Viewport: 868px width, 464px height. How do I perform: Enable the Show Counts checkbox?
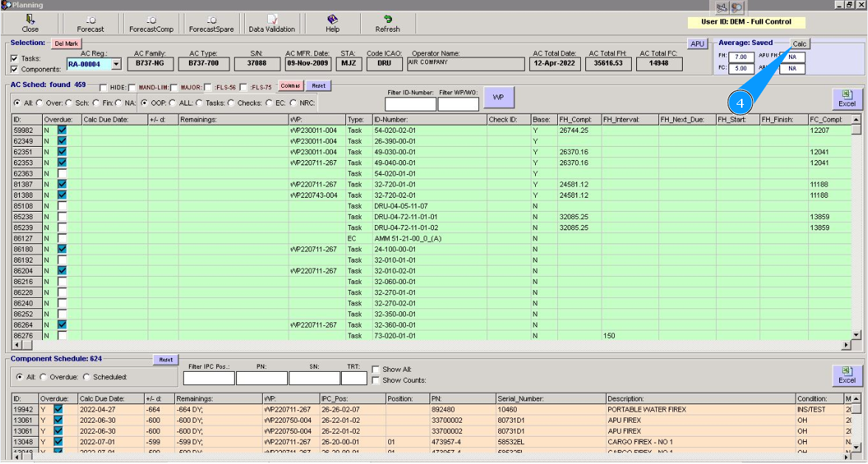[x=376, y=381]
